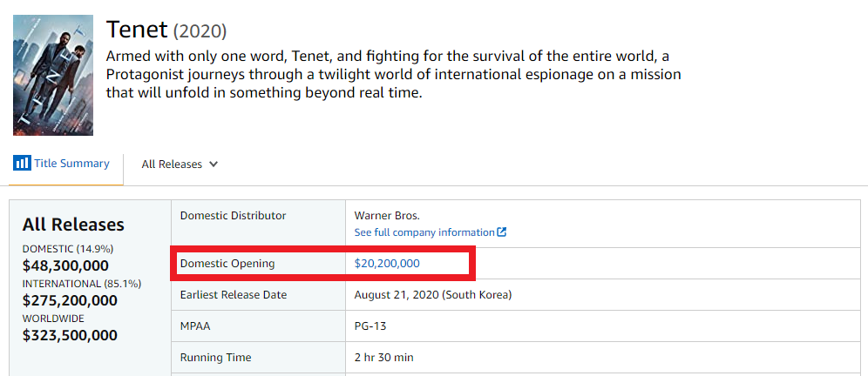Click the $323,500,000 worldwide gross figure
Viewport: 868px width, 376px height.
coord(70,335)
